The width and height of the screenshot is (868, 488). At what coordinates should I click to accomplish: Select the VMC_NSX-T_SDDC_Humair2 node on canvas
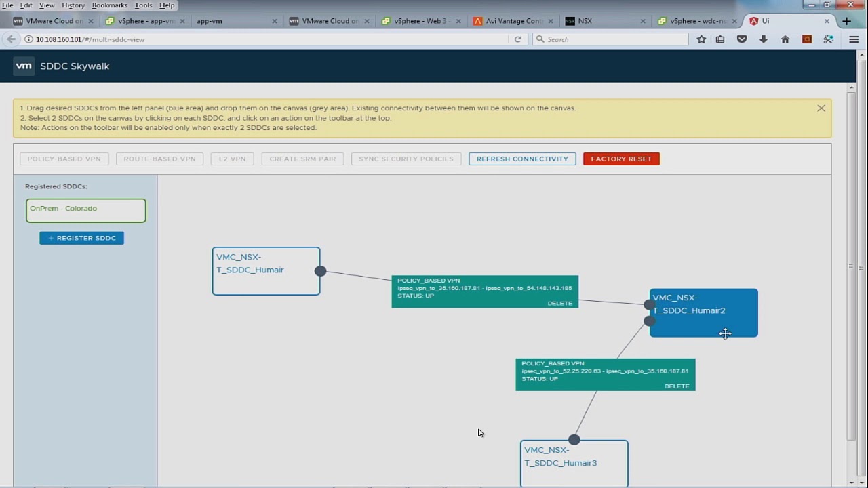(703, 312)
